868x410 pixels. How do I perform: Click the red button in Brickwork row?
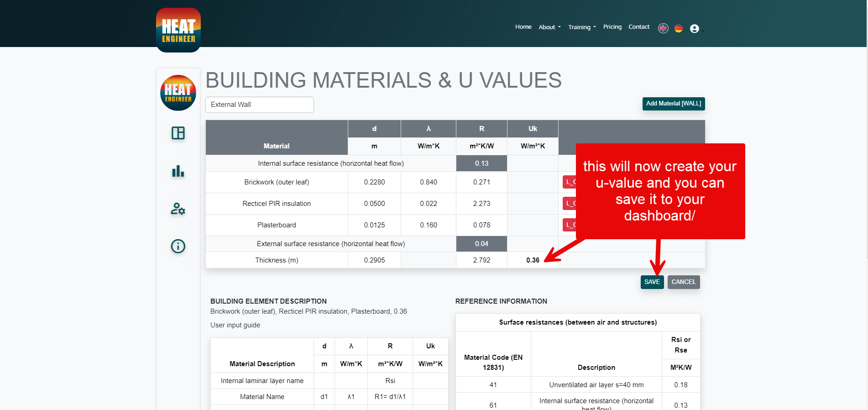click(x=570, y=182)
